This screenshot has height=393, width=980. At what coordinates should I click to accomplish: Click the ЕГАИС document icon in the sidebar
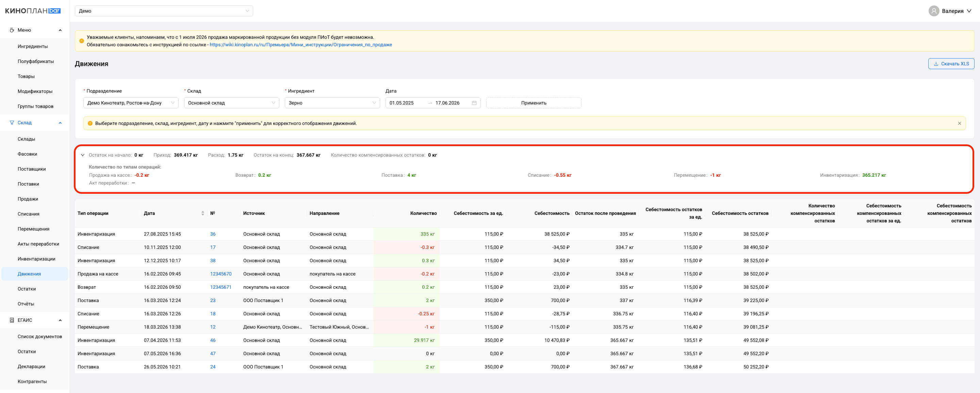(x=12, y=320)
